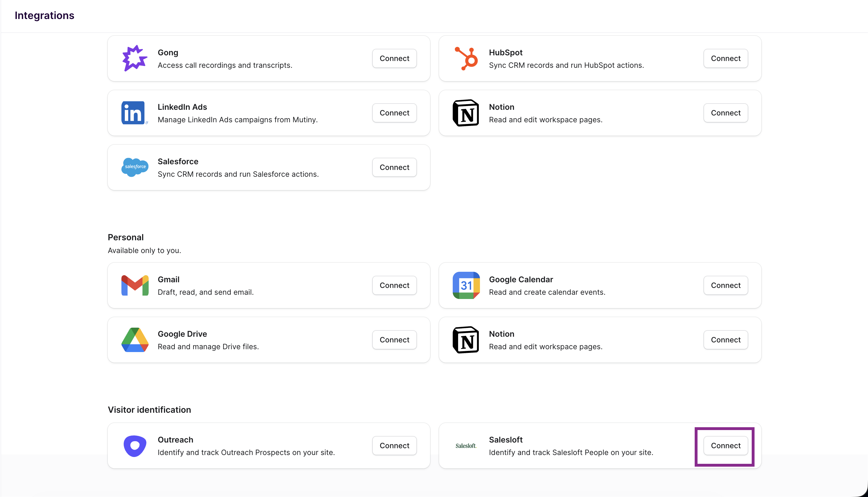The width and height of the screenshot is (868, 497).
Task: Click the LinkedIn Ads card title
Action: click(x=182, y=107)
